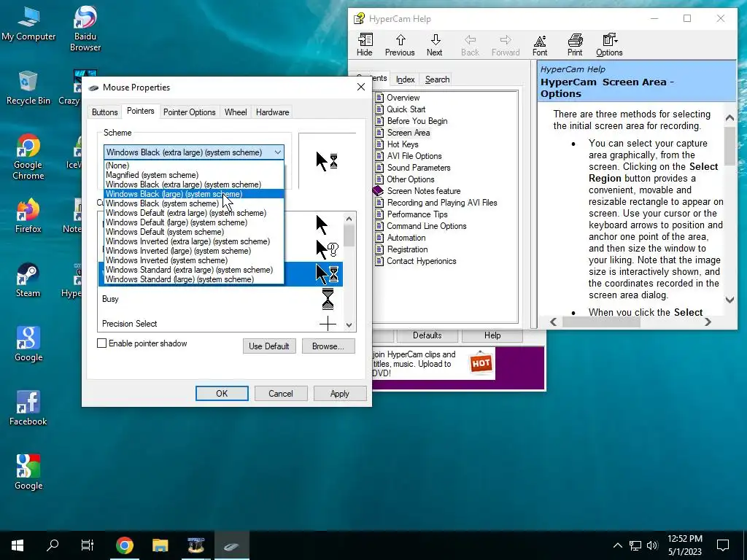Open Hot Keys help topic
Viewport: 747px width, 560px height.
403,144
